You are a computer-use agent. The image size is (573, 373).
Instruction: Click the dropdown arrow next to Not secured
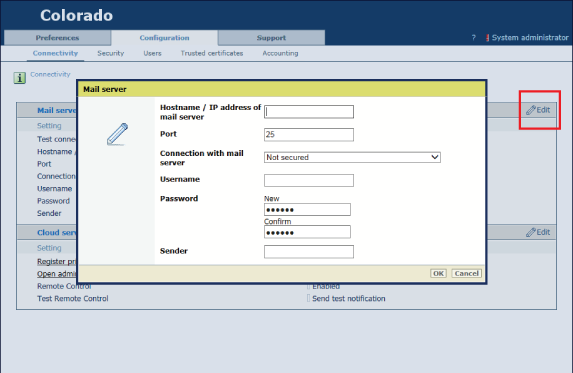click(x=435, y=157)
